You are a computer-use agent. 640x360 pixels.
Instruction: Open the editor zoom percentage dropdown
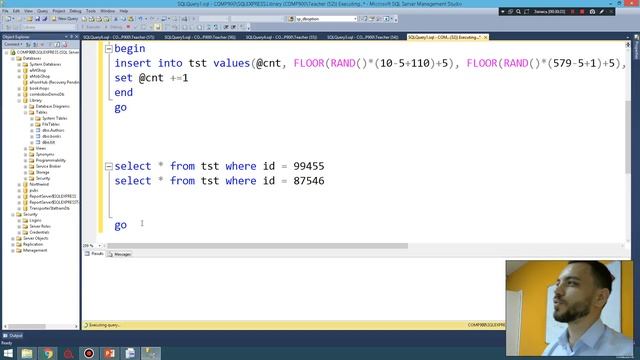tap(100, 246)
